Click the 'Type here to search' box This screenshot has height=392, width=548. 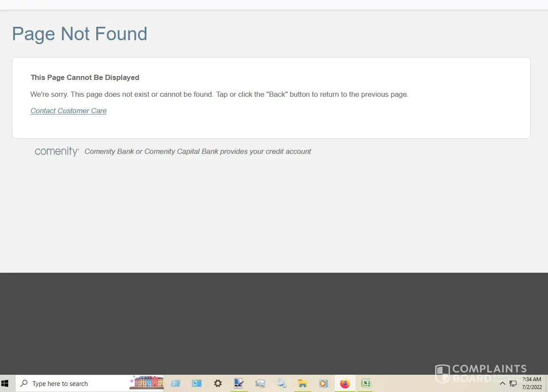(x=71, y=383)
